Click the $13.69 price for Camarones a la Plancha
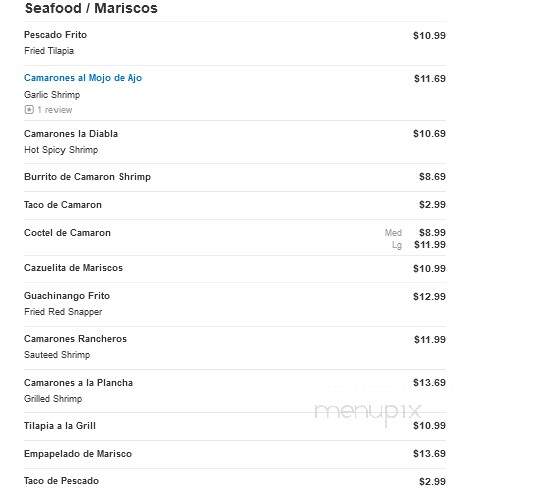Image resolution: width=547 pixels, height=494 pixels. pos(429,383)
